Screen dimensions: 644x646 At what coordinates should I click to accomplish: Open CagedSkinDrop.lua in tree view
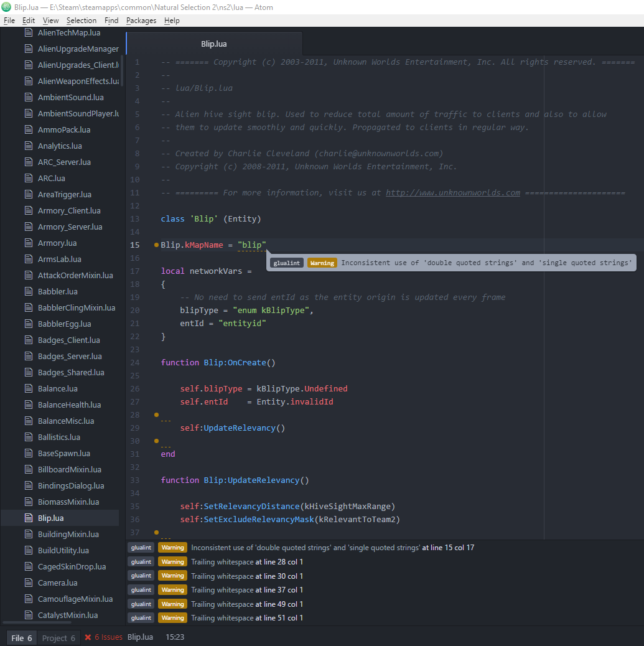(x=72, y=566)
